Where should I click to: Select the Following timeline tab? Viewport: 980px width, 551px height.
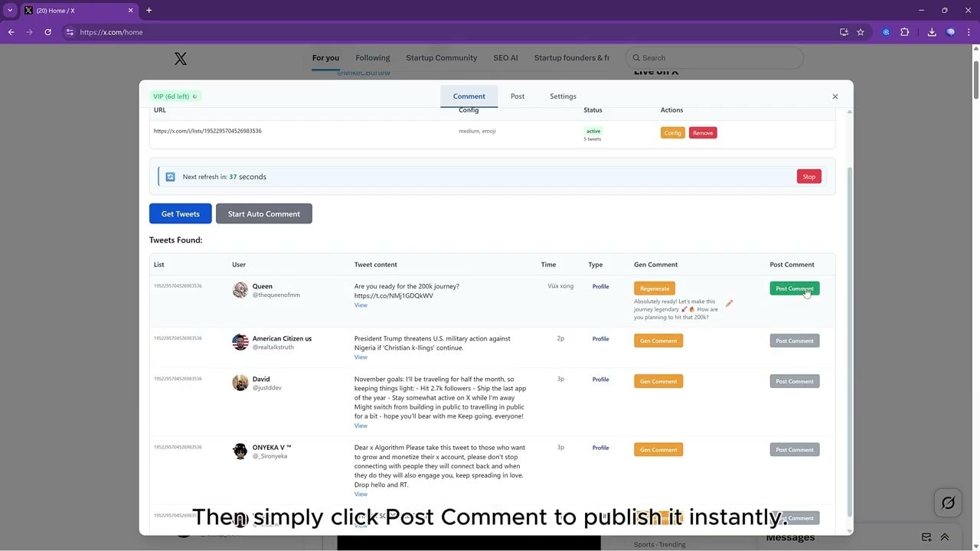[373, 58]
